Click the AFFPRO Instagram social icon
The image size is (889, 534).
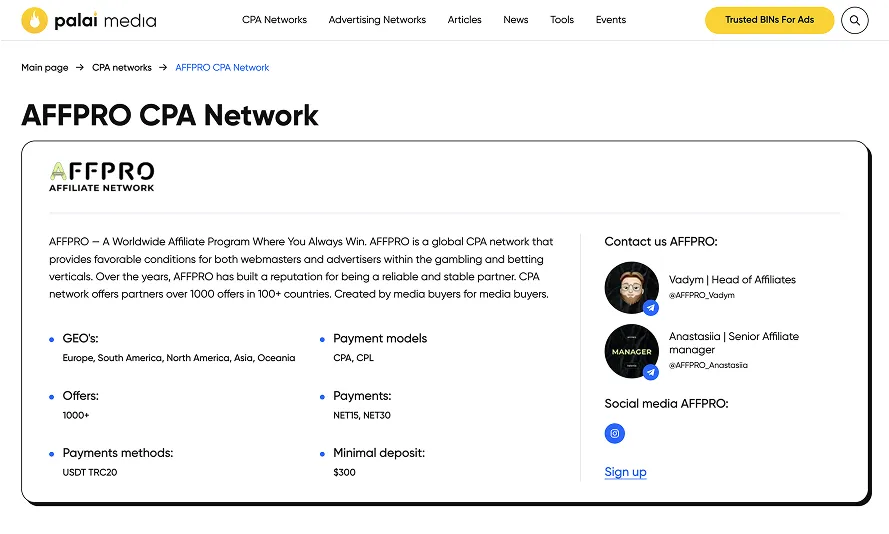click(x=615, y=433)
